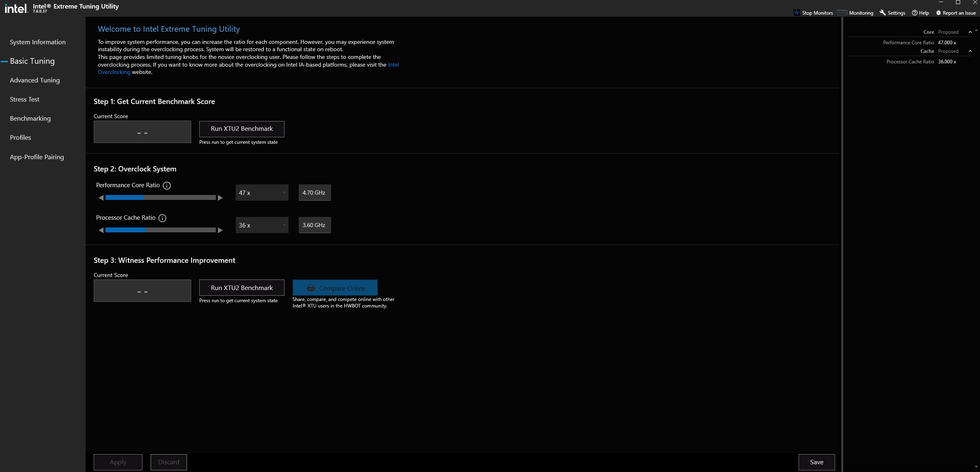Click the Performance Core Ratio slider track
This screenshot has height=472, width=980.
pos(161,198)
